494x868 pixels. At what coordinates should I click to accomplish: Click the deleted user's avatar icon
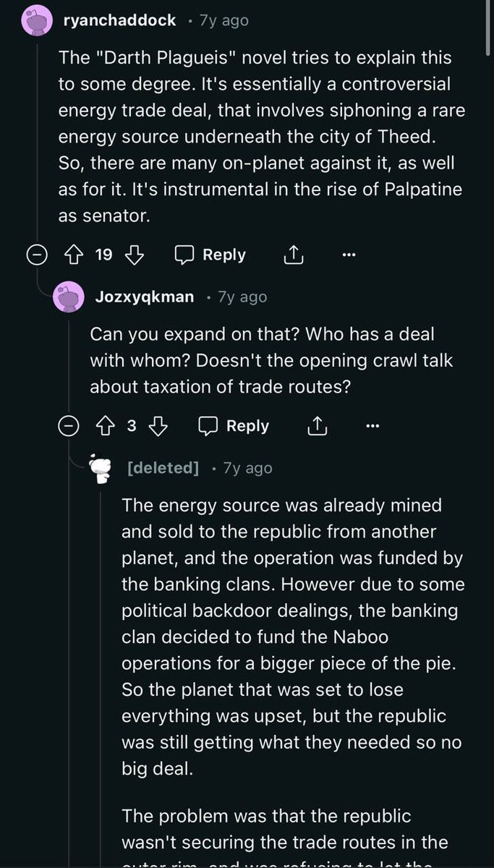click(101, 469)
